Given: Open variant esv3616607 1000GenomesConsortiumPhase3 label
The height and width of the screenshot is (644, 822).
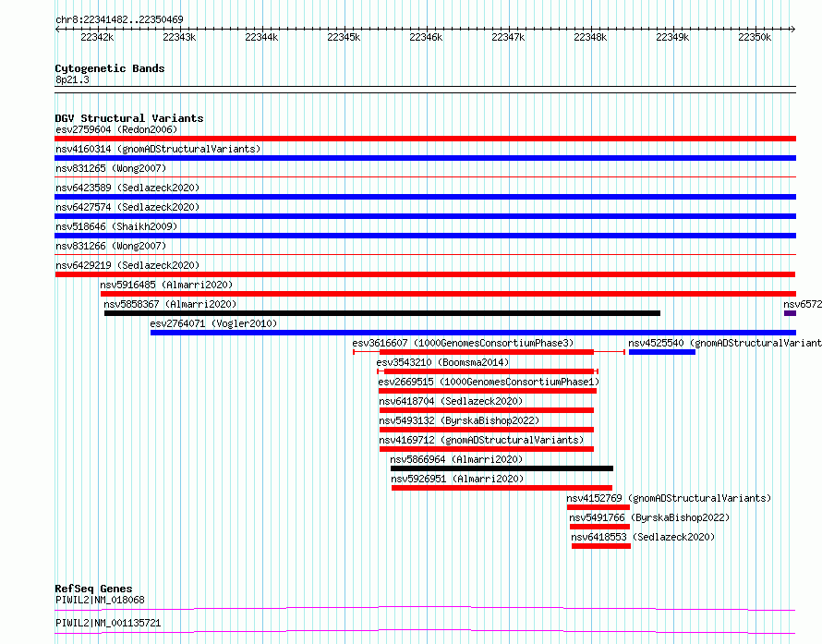Looking at the screenshot, I should tap(463, 343).
